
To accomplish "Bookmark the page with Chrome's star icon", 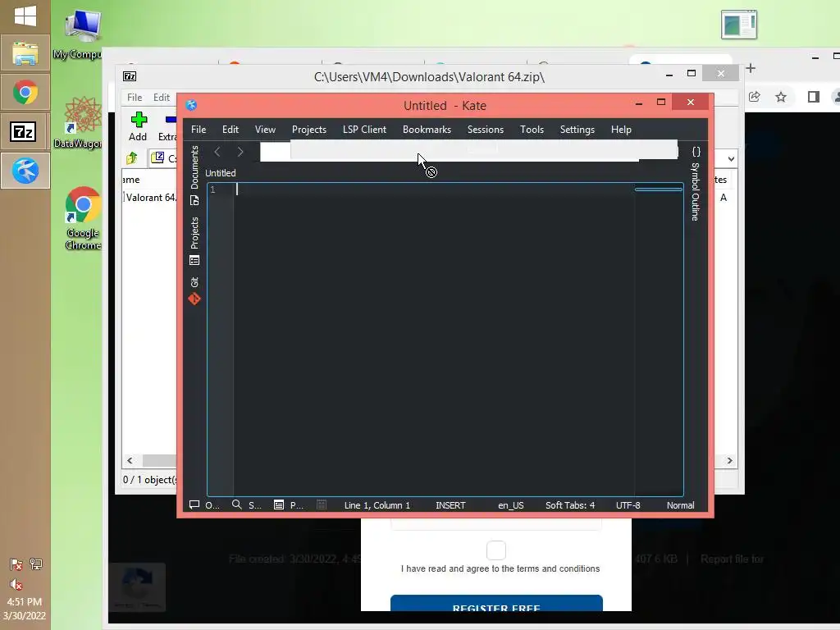I will coord(781,97).
